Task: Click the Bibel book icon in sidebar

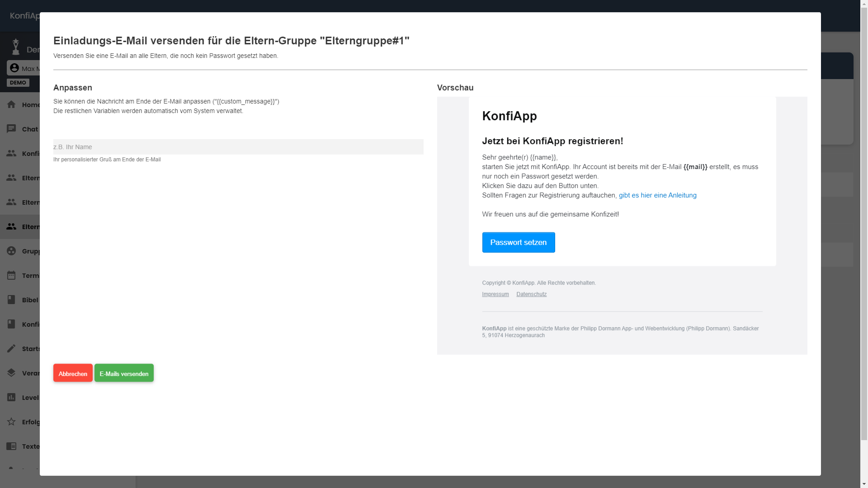Action: coord(11,300)
